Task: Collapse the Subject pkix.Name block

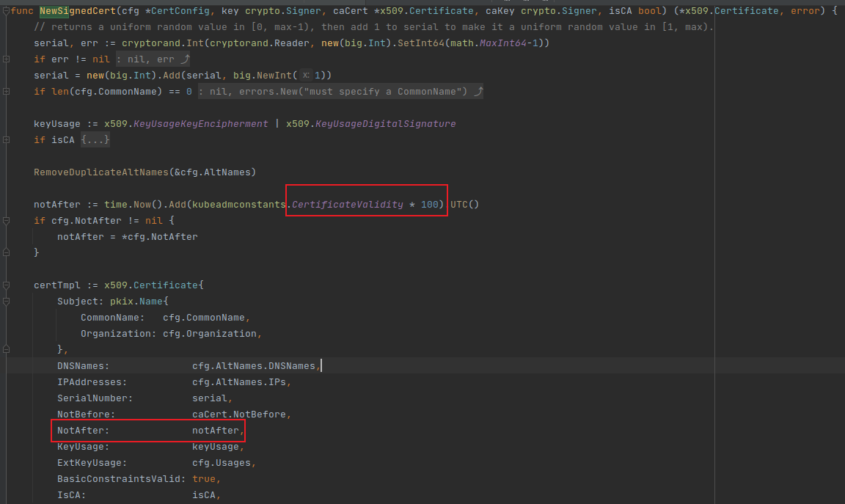Action: tap(6, 301)
